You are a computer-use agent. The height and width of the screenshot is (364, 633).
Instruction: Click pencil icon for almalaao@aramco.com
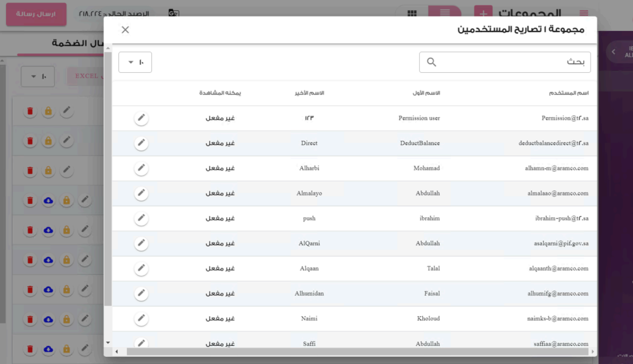[142, 193]
